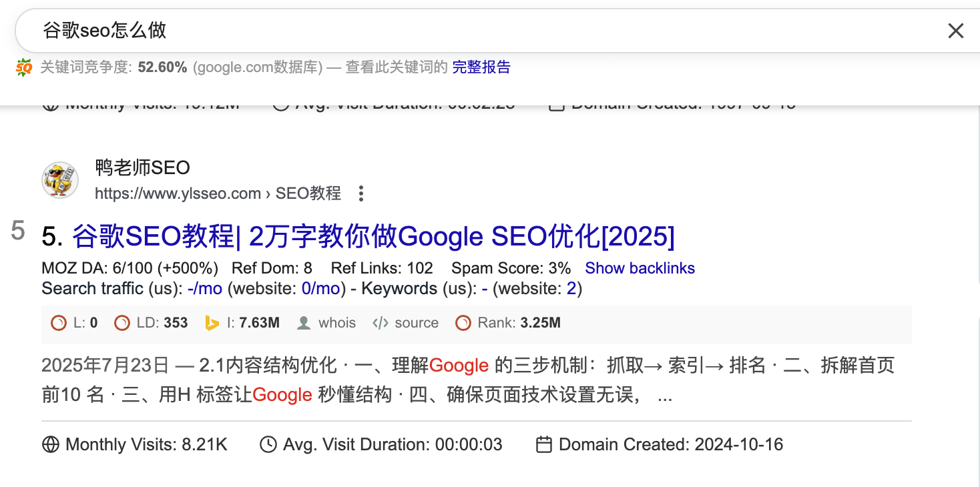Viewport: 980px width, 487px height.
Task: Click the 鸭老师SEO duck favicon
Action: [60, 180]
